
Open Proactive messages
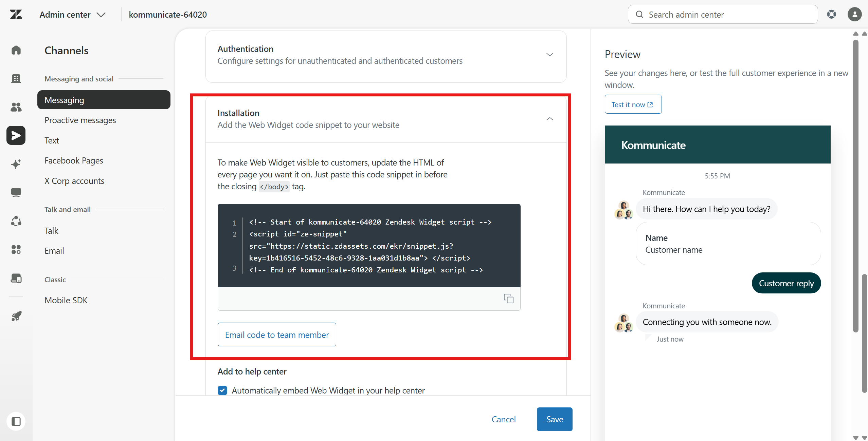pyautogui.click(x=80, y=120)
